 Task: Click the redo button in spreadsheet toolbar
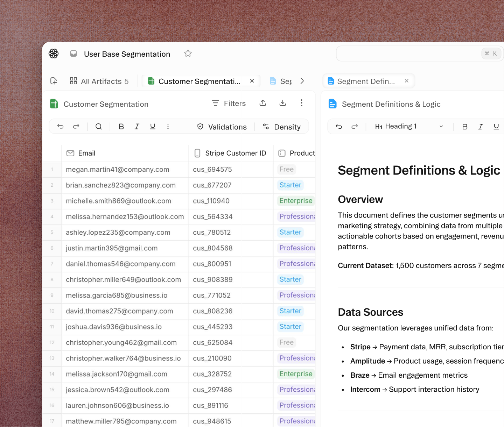(76, 126)
